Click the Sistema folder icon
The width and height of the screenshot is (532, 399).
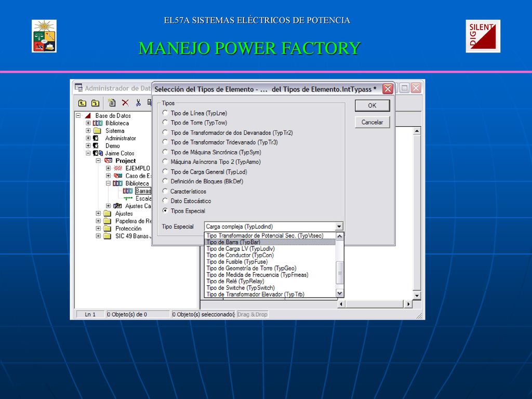(x=97, y=130)
